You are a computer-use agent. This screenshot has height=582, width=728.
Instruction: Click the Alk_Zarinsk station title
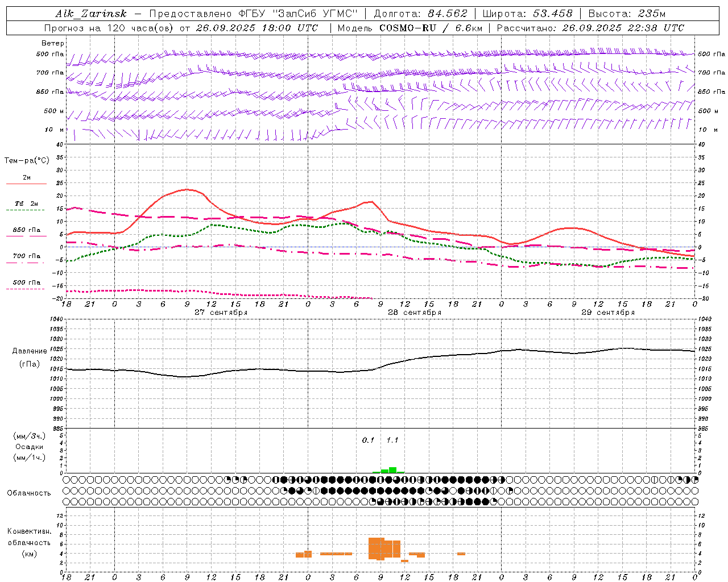pos(91,14)
